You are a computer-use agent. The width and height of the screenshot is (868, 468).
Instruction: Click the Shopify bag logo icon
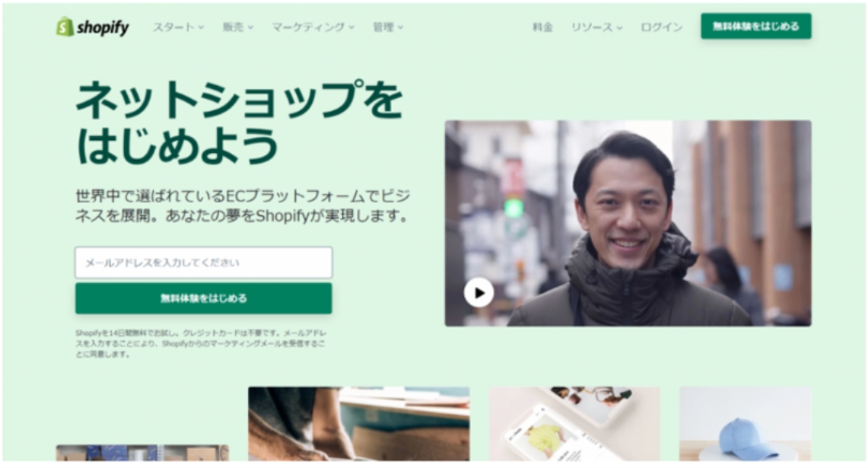(x=65, y=26)
